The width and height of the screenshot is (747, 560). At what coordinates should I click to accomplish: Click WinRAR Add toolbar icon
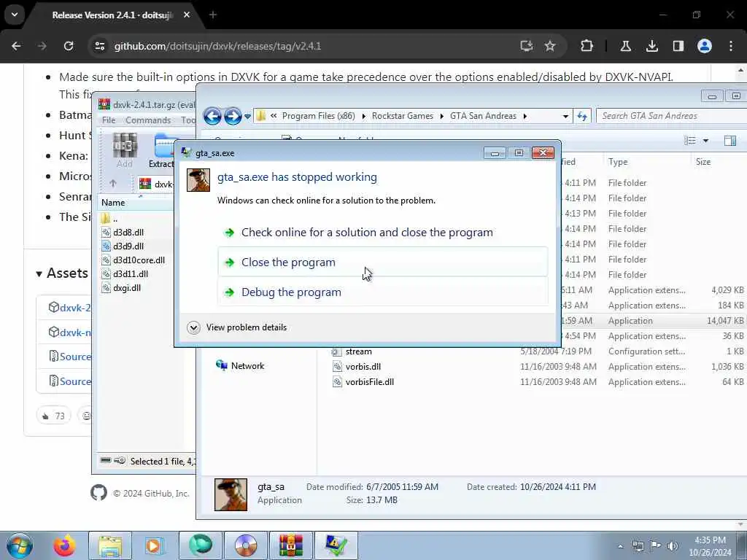[125, 150]
